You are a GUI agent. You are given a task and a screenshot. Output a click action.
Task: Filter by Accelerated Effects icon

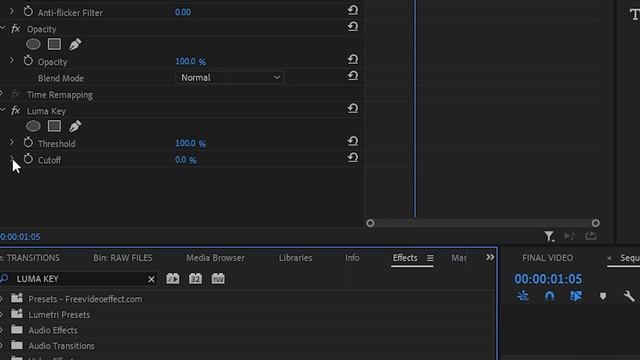[x=173, y=279]
